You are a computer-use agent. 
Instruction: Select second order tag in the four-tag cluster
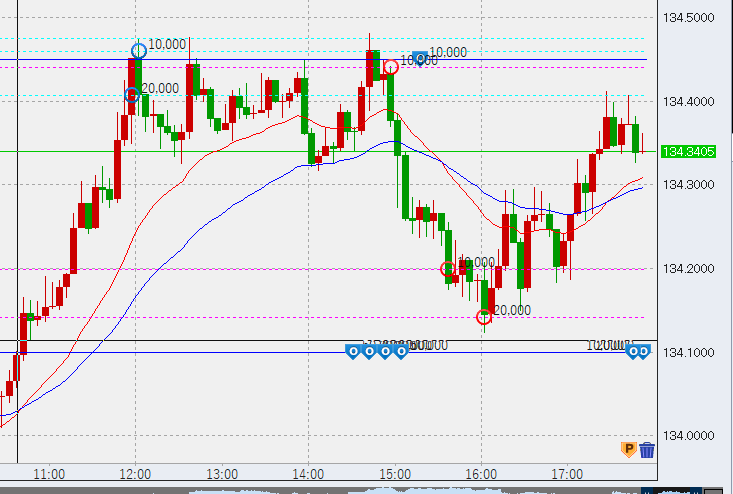click(368, 350)
